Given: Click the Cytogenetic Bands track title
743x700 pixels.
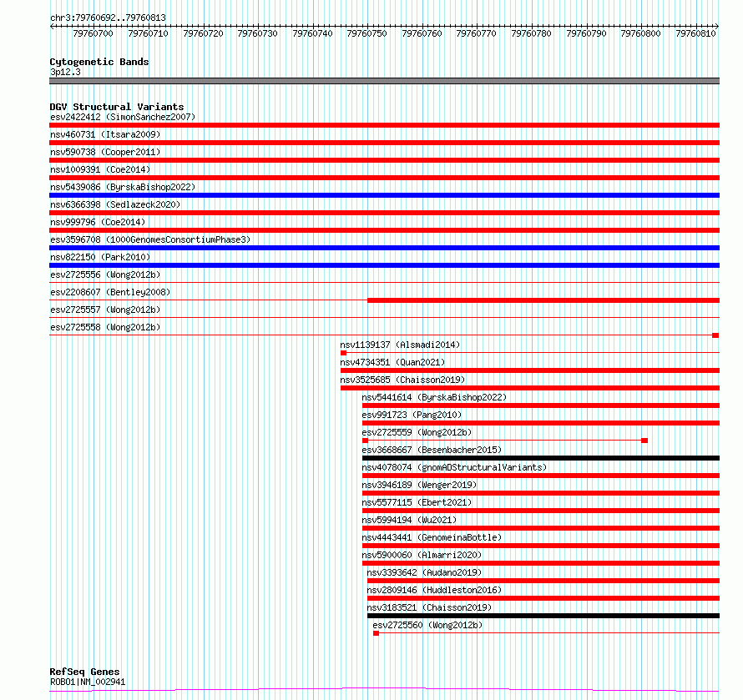Looking at the screenshot, I should 99,62.
